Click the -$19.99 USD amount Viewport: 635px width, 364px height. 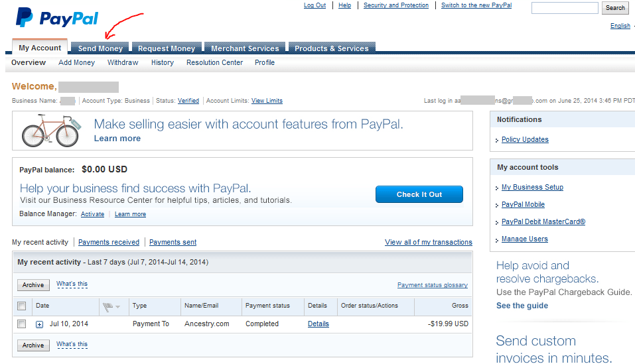point(449,324)
